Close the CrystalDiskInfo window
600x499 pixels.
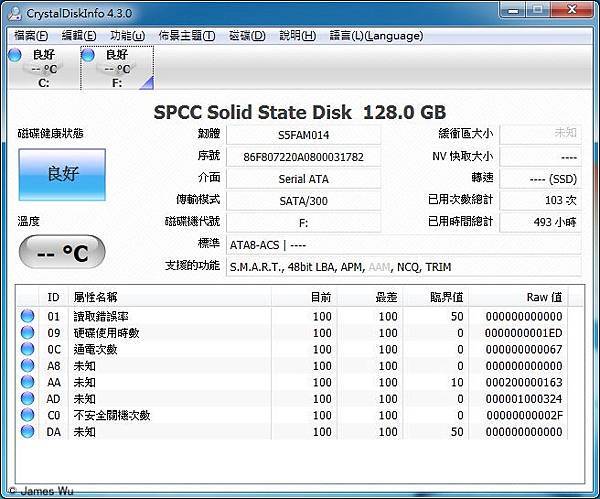[572, 10]
